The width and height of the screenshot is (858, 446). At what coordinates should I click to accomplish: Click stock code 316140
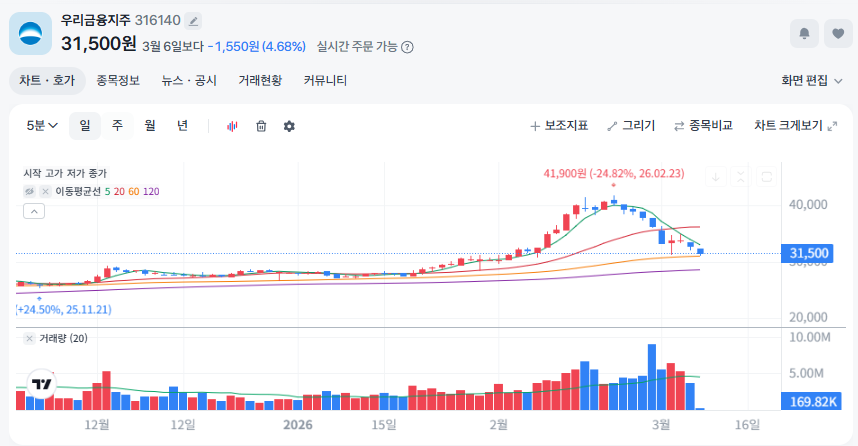point(158,21)
